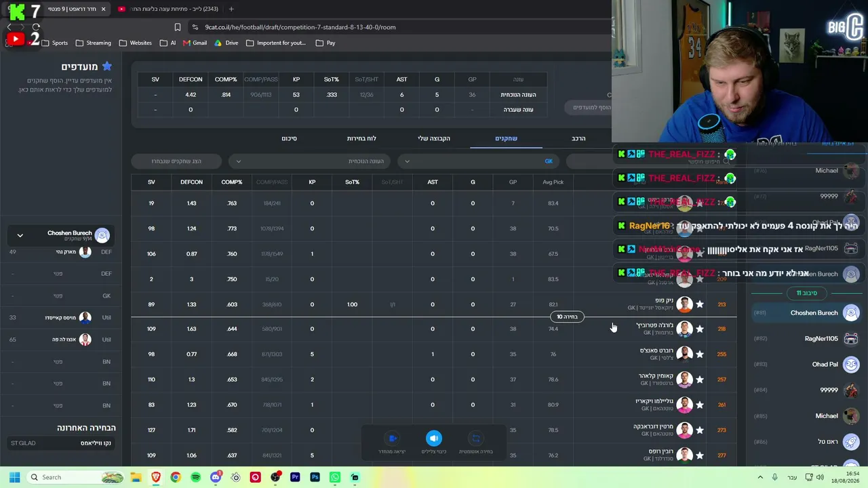
Task: Select player name קאומין קלאהר
Action: 655,375
